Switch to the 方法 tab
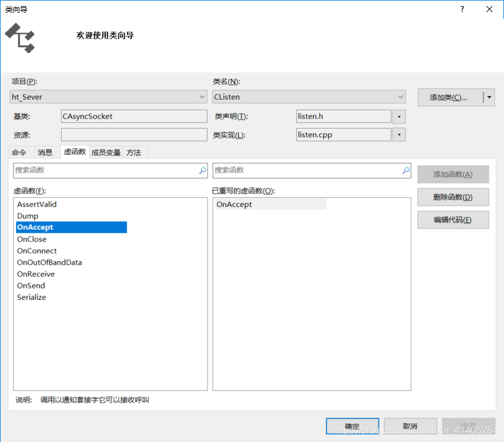The image size is (504, 442). 134,152
